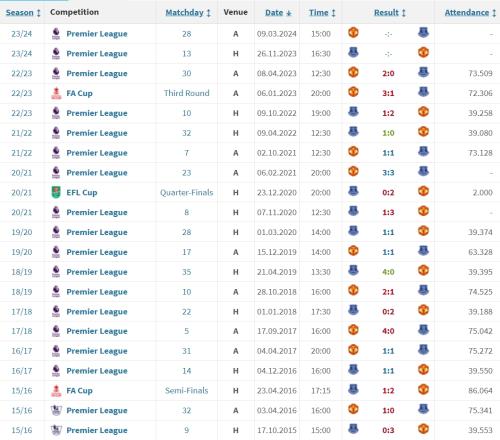Open the Third Round matchday link
This screenshot has height=440, width=500.
(187, 93)
